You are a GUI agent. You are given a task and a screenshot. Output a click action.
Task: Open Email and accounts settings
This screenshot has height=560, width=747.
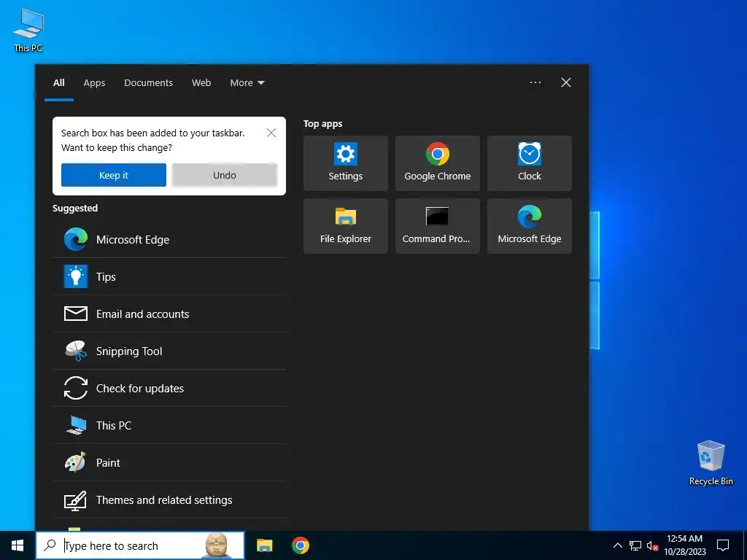point(169,314)
